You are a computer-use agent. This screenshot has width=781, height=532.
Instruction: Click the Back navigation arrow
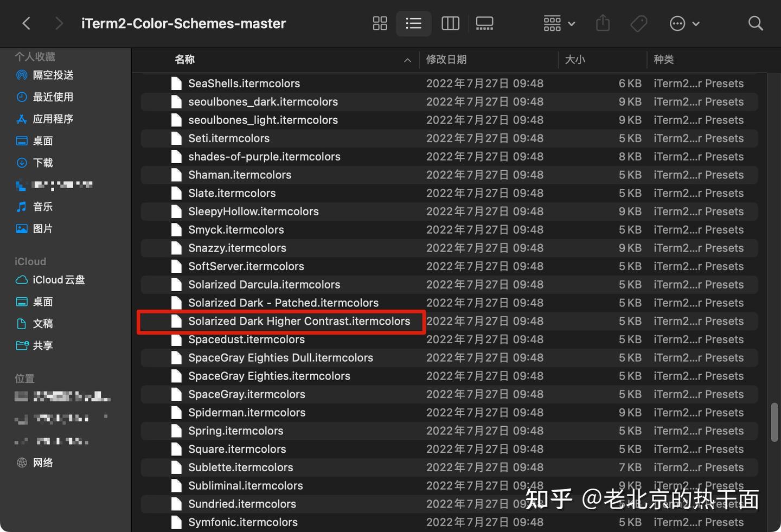point(26,23)
